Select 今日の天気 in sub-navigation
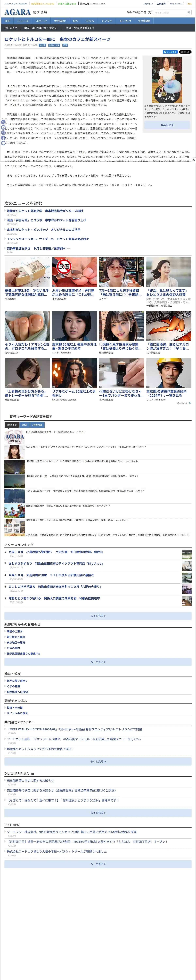This screenshot has height=980, width=196. (x=11, y=28)
